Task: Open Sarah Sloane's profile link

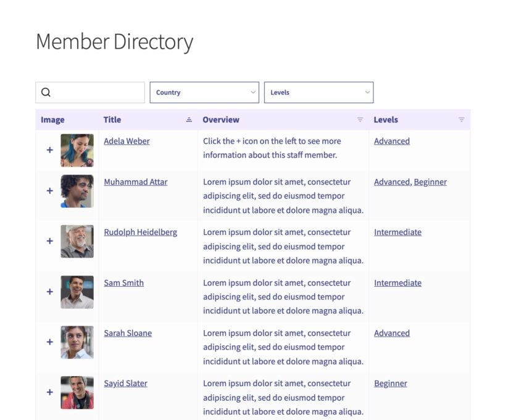Action: [128, 333]
